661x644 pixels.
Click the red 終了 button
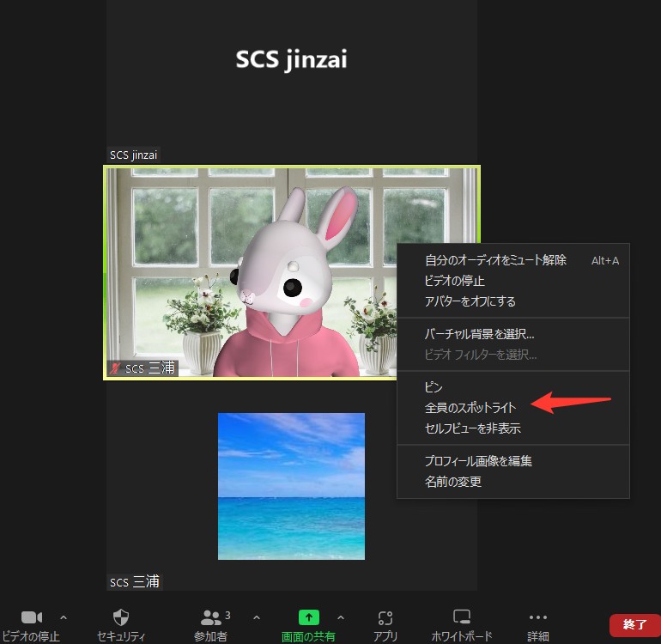[x=635, y=624]
